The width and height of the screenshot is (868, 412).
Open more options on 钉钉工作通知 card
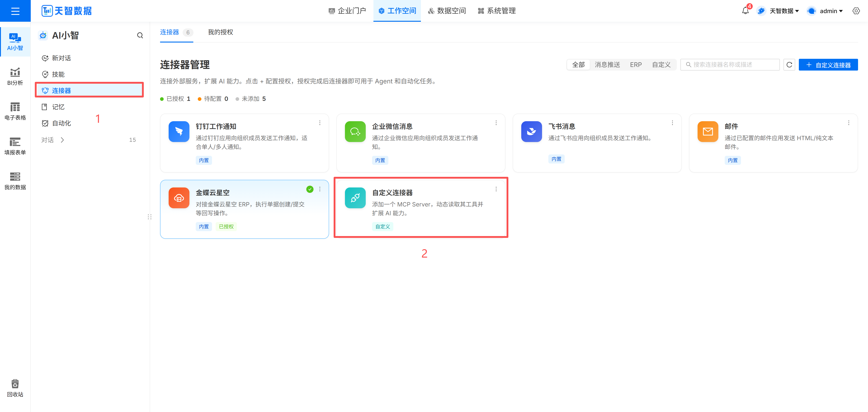tap(320, 123)
